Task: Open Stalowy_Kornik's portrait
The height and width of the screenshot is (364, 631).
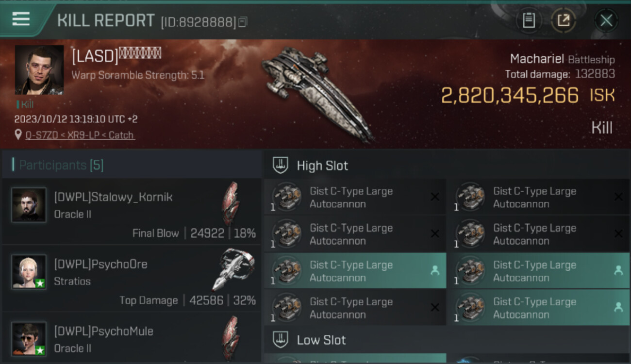Action: 29,205
